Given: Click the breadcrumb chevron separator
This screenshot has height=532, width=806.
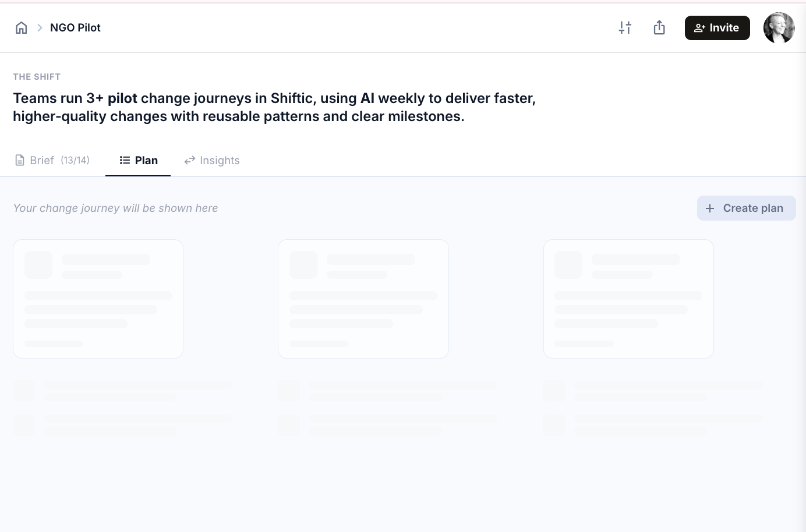Looking at the screenshot, I should [x=40, y=27].
